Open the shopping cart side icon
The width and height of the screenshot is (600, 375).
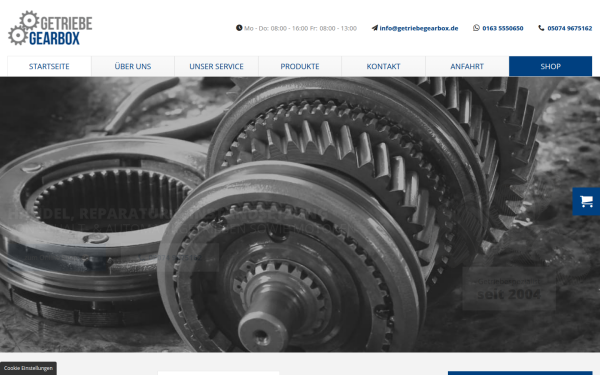point(586,201)
